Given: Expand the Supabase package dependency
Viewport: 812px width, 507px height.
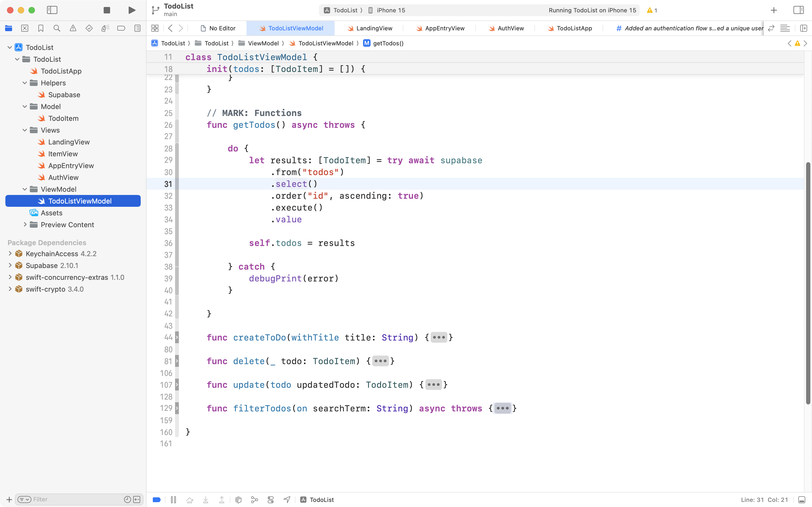Looking at the screenshot, I should 10,265.
